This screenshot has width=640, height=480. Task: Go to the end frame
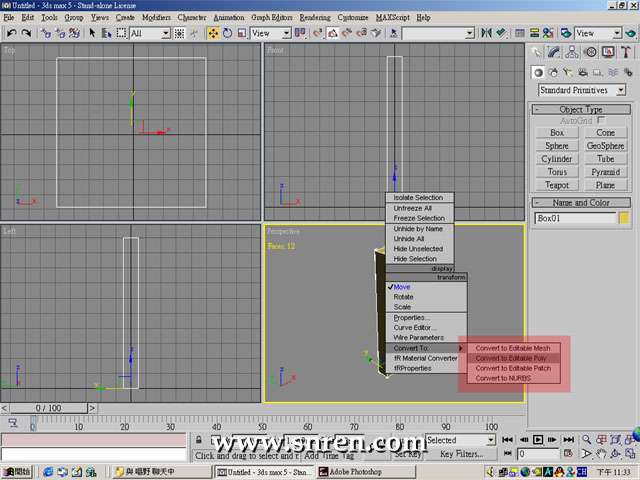click(569, 440)
